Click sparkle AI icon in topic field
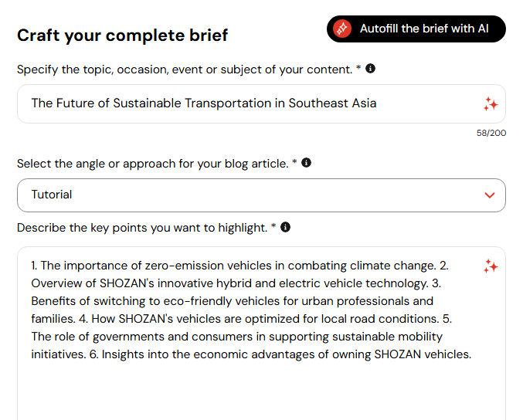 click(x=491, y=104)
